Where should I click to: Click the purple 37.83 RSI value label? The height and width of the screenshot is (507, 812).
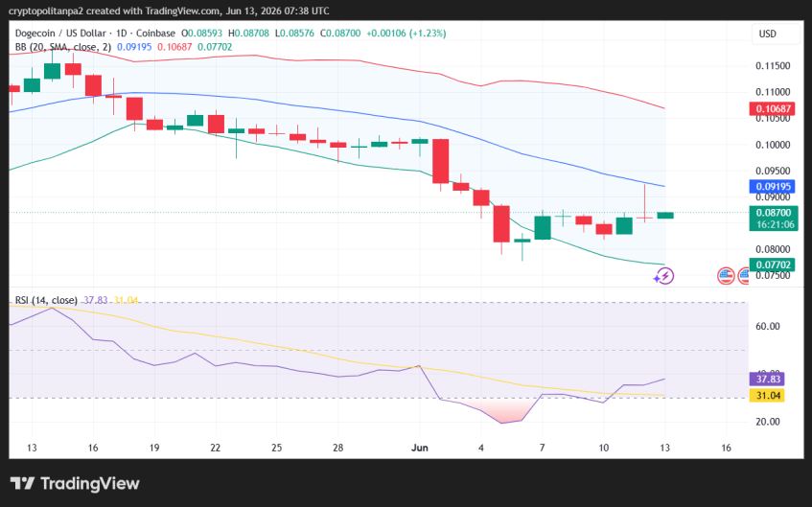coord(768,380)
